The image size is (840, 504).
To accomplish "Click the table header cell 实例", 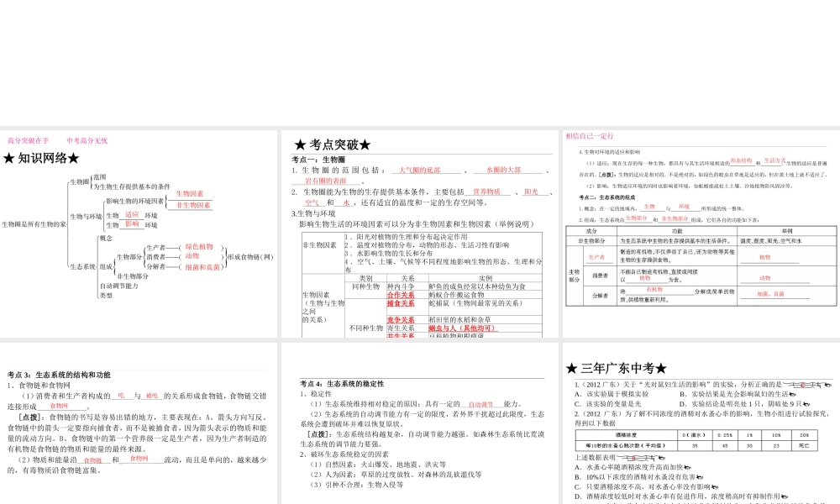I will coord(486,279).
